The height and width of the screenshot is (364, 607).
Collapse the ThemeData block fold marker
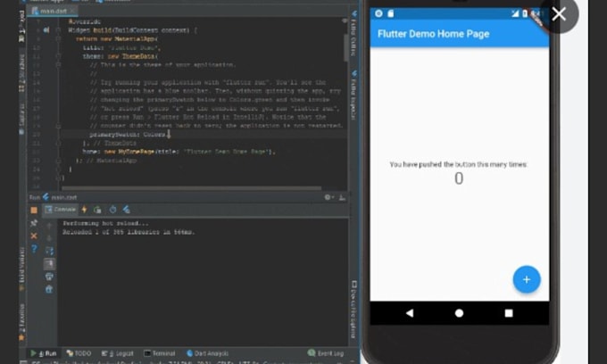click(58, 56)
